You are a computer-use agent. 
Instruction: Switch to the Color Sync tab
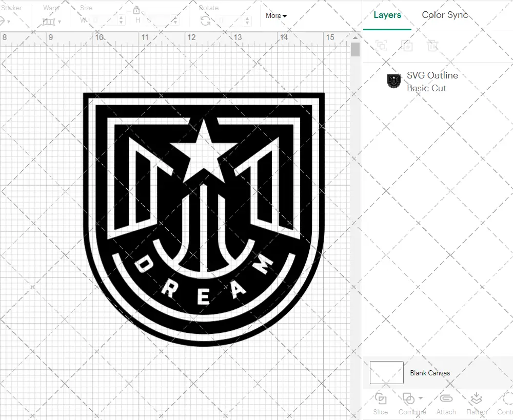click(445, 15)
